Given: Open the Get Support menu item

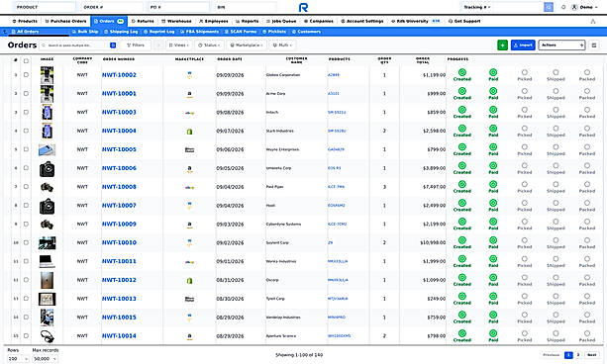Looking at the screenshot, I should [464, 22].
